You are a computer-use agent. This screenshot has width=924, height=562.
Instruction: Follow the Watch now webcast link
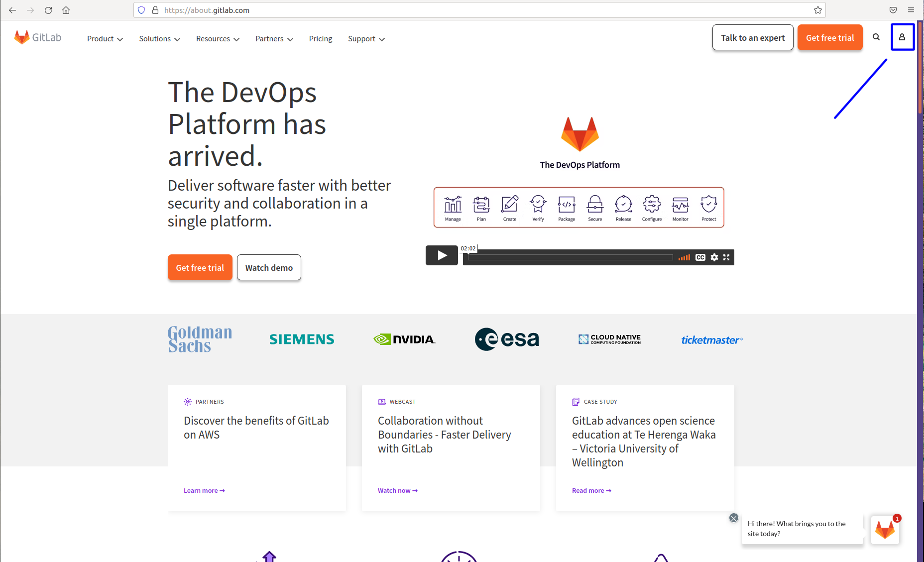pyautogui.click(x=397, y=490)
